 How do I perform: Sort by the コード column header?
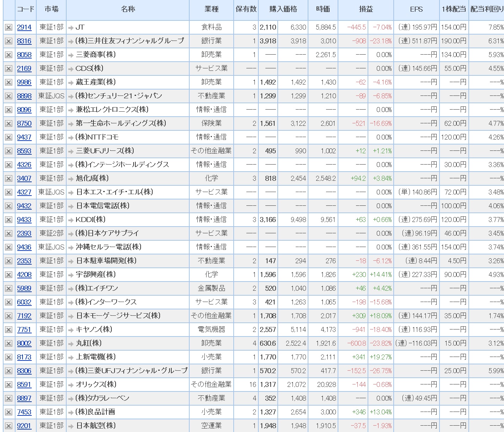[x=26, y=9]
